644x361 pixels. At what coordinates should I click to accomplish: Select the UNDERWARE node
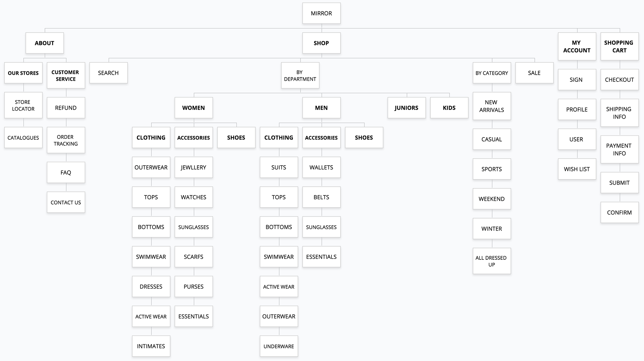point(279,346)
